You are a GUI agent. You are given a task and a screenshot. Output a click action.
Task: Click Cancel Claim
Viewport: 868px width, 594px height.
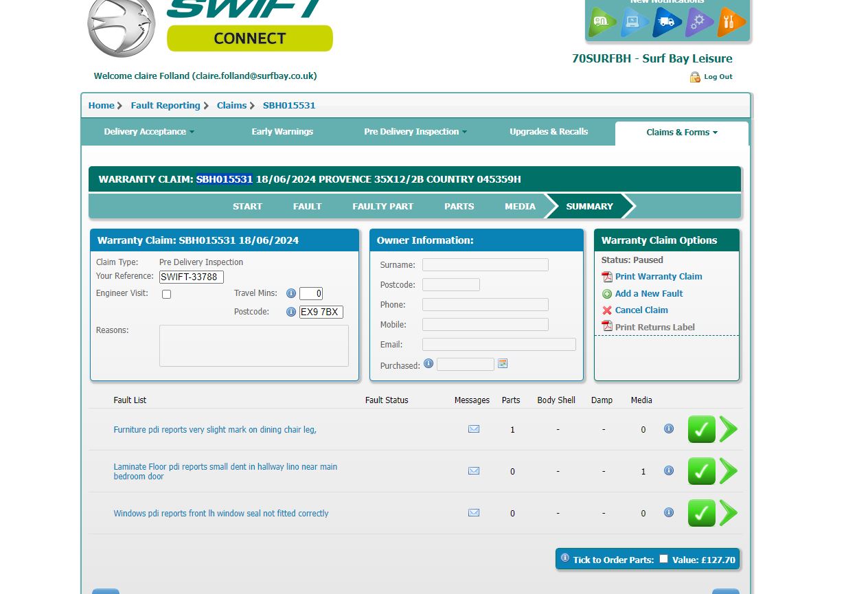pyautogui.click(x=641, y=310)
